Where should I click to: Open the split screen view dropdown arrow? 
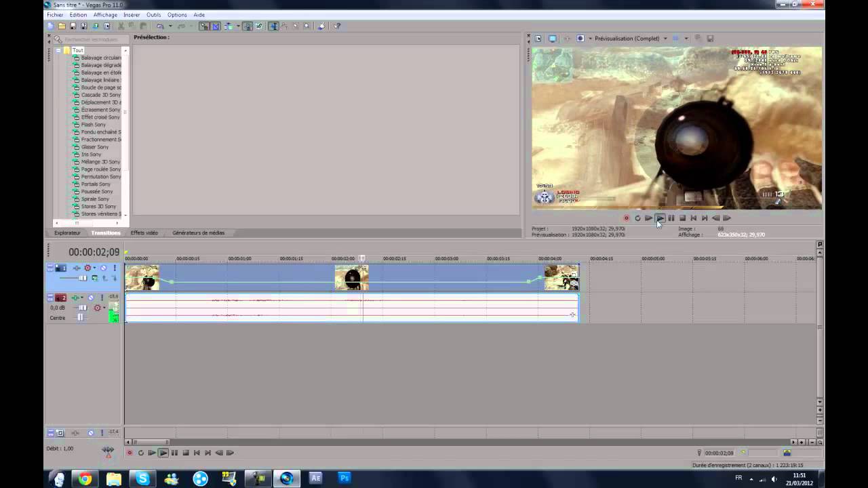click(590, 39)
